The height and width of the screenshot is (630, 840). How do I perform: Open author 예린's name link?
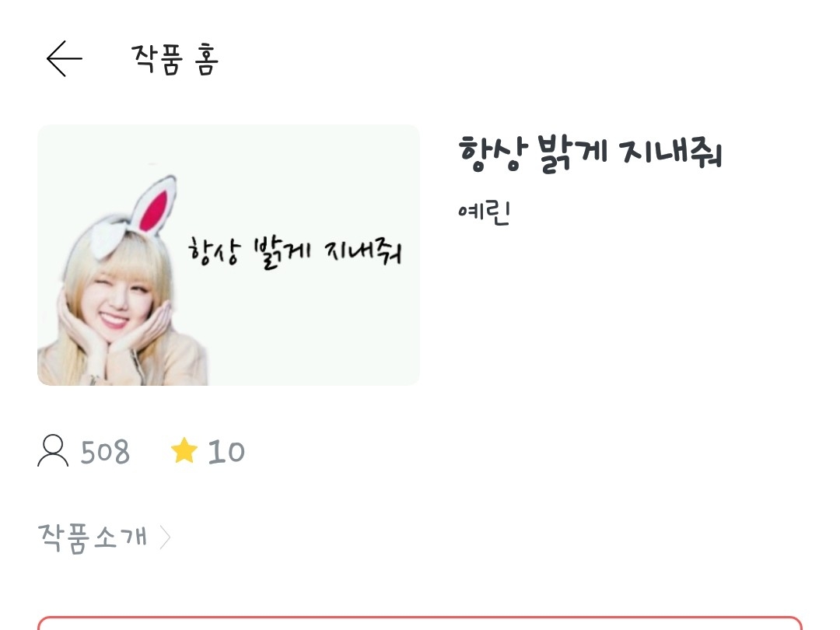pos(484,212)
